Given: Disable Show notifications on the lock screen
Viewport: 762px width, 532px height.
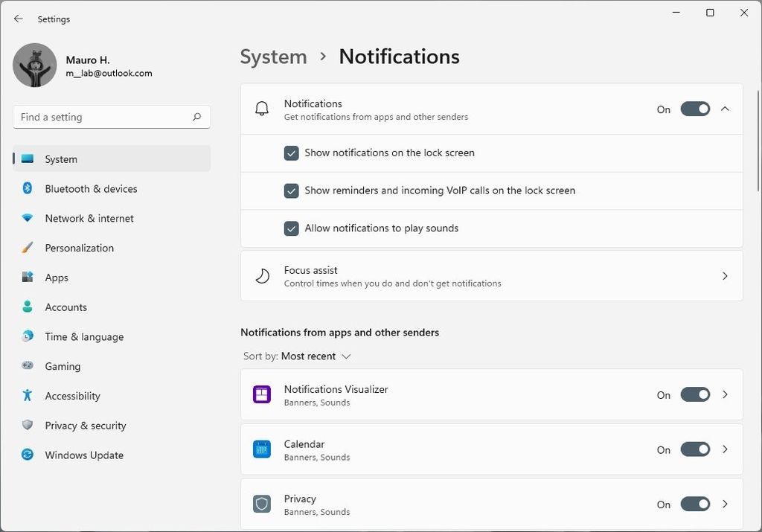Looking at the screenshot, I should pyautogui.click(x=292, y=153).
